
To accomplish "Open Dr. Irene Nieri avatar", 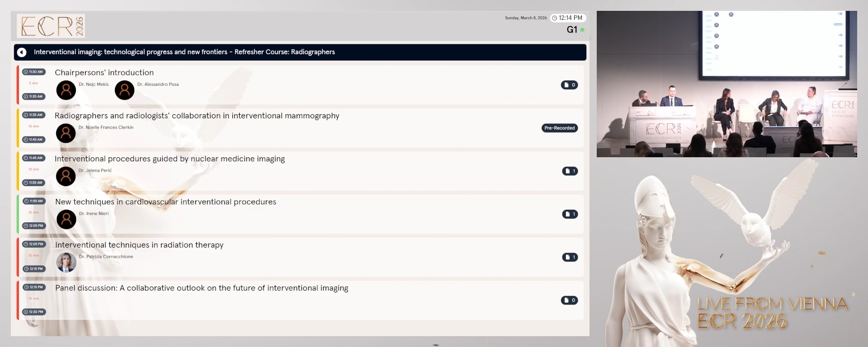I will 66,220.
